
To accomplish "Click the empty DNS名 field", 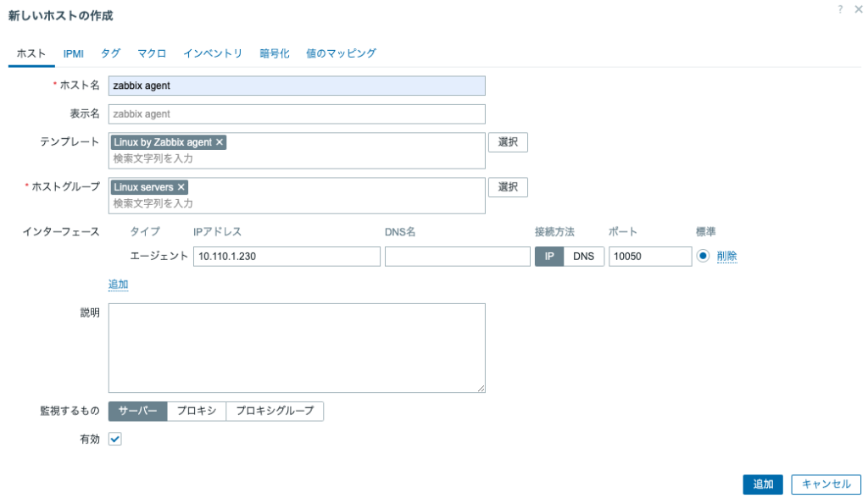I will [x=458, y=256].
